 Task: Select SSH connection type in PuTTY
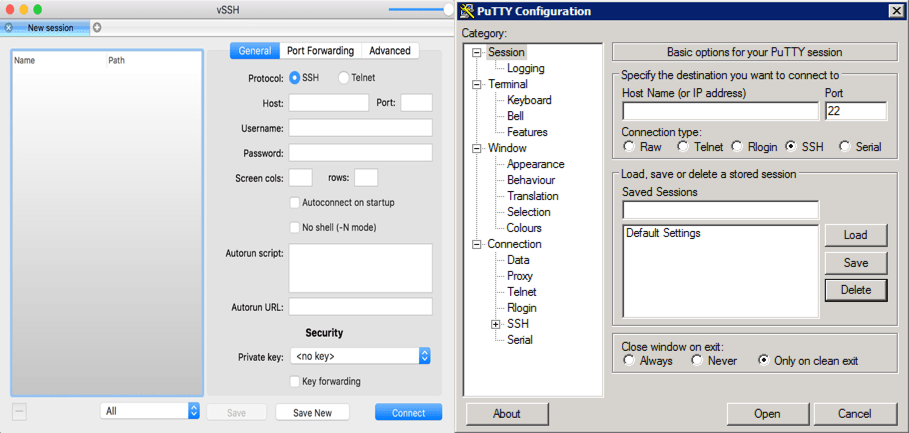click(x=790, y=147)
